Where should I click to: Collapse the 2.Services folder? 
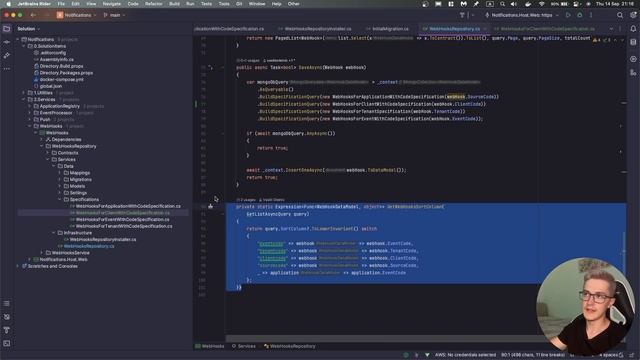coord(24,100)
